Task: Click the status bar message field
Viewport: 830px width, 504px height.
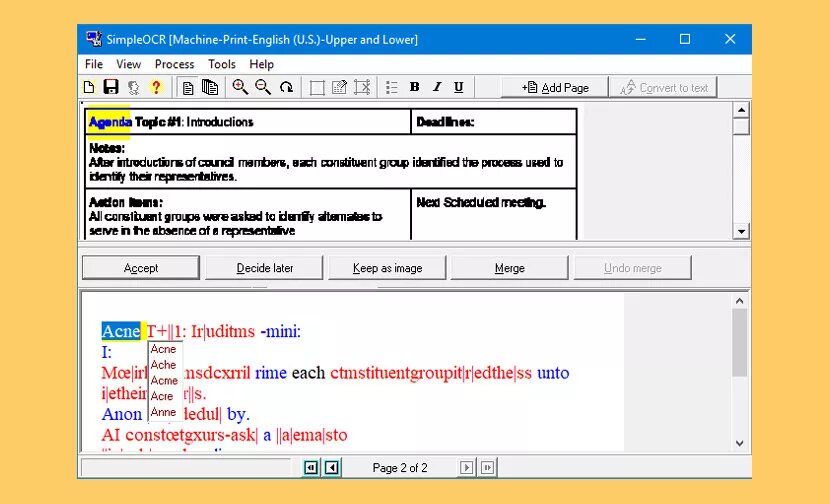Action: coord(186,467)
